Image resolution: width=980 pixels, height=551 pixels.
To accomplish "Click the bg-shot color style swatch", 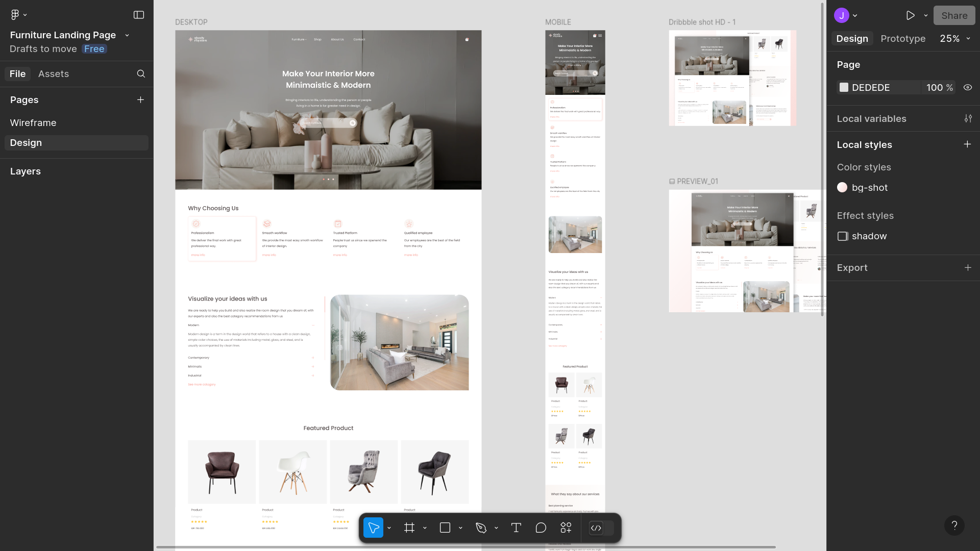I will [x=842, y=188].
